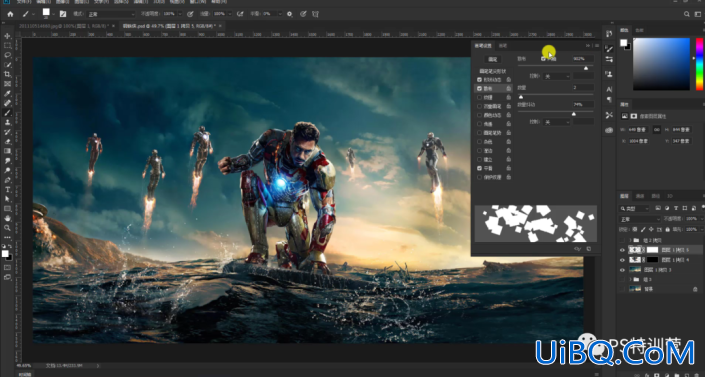
Task: Click the lock position icon in Layers panel
Action: click(651, 229)
